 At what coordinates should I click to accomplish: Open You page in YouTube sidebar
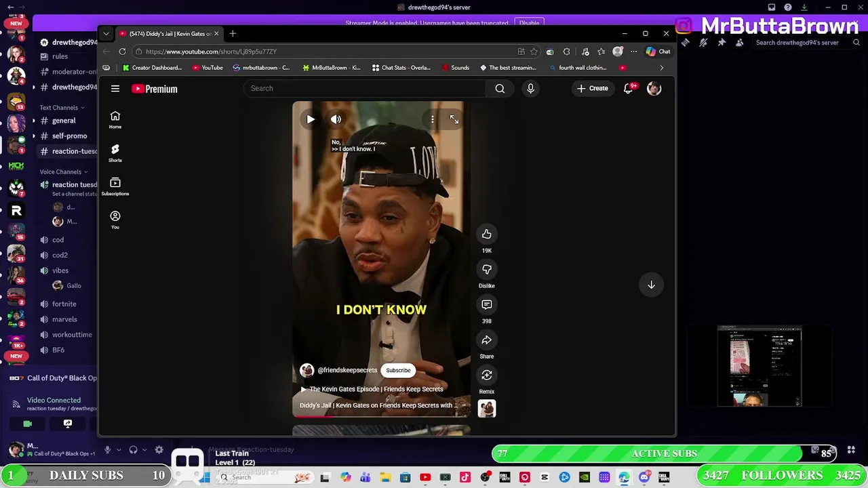[115, 220]
